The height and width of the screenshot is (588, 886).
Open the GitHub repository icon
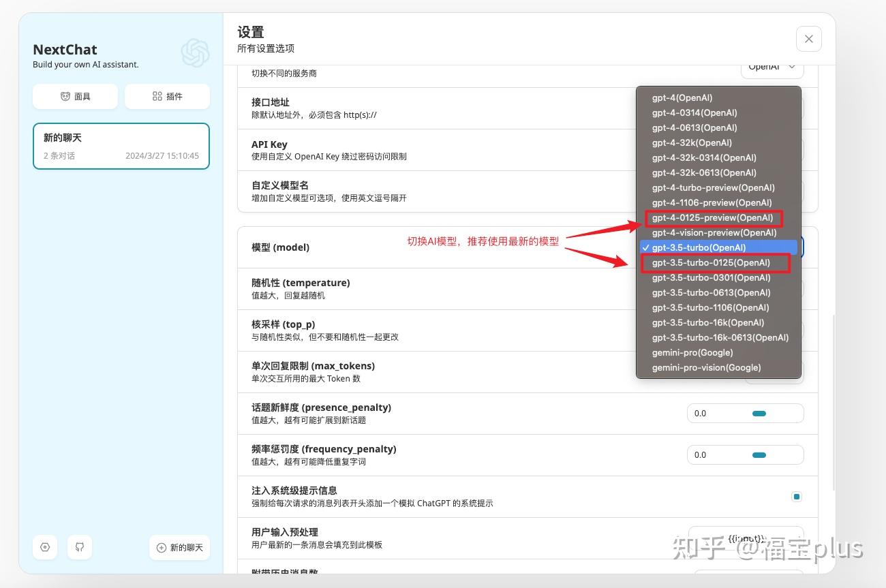pyautogui.click(x=80, y=547)
